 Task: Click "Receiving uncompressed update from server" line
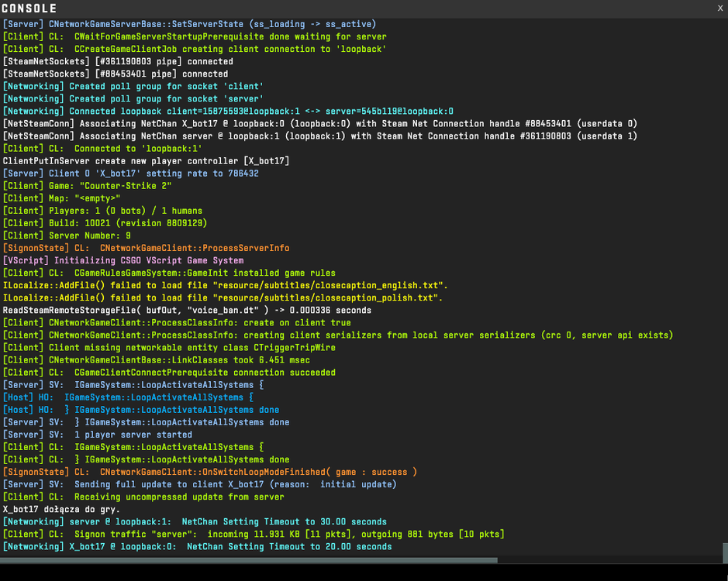(143, 497)
